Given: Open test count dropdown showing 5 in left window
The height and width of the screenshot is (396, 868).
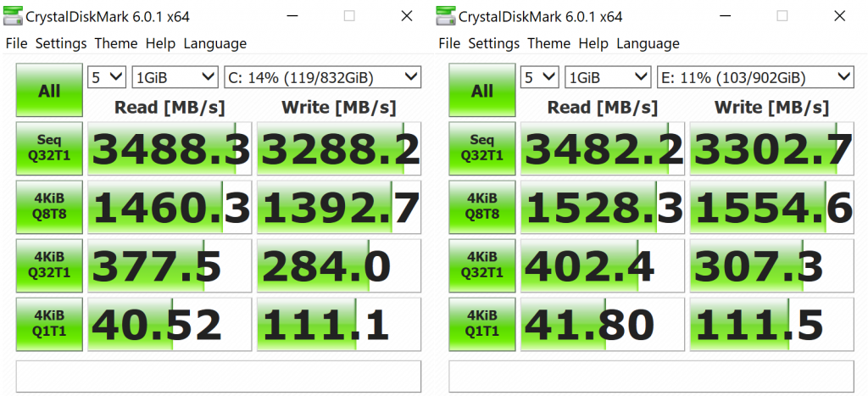Looking at the screenshot, I should click(108, 77).
